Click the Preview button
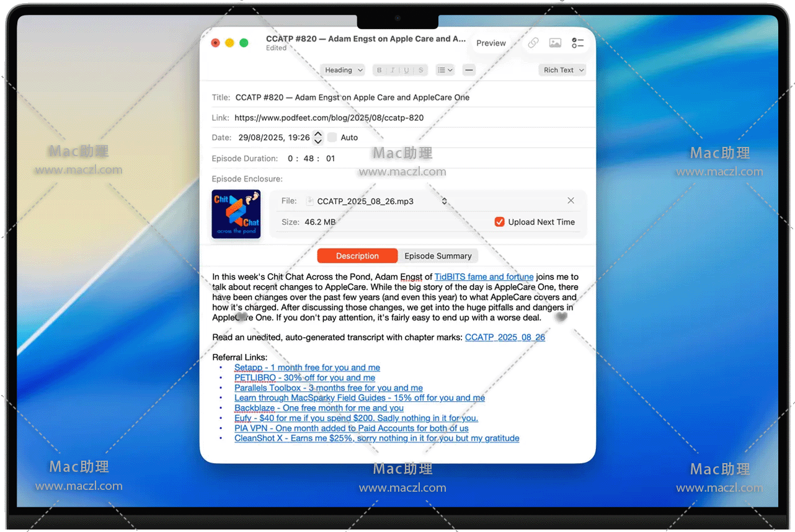This screenshot has width=795, height=532. pos(491,43)
